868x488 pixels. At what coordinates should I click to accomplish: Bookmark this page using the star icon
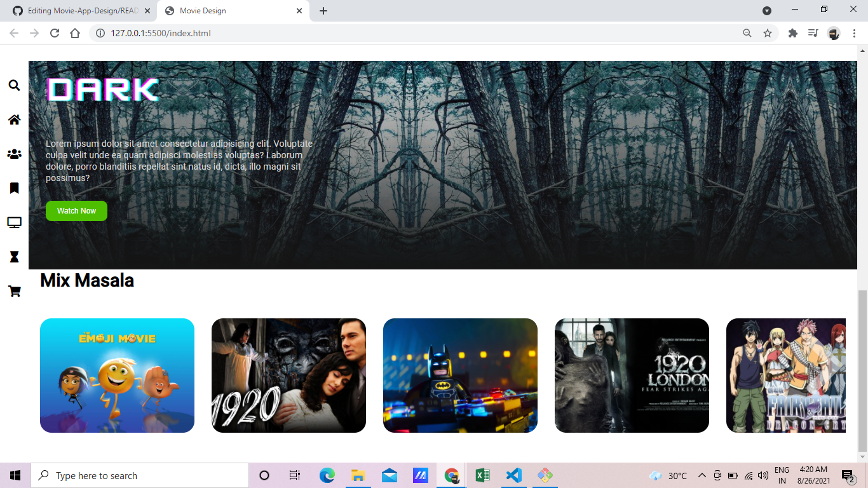(x=768, y=32)
